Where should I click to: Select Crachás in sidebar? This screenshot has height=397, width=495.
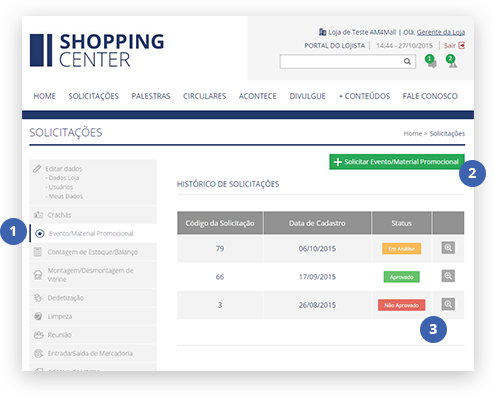93,215
